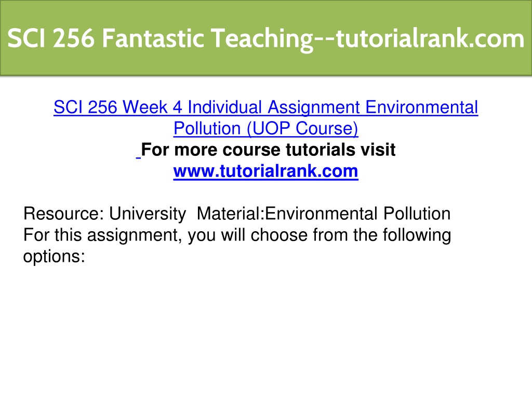Viewport: 532px width, 399px height.
Task: Click the "Resource: University" text
Action: coord(104,214)
